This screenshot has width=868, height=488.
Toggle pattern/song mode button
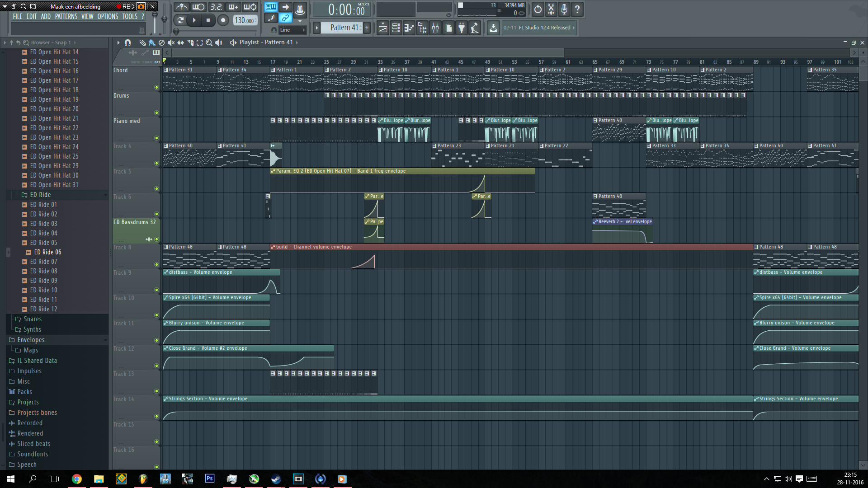(x=180, y=20)
